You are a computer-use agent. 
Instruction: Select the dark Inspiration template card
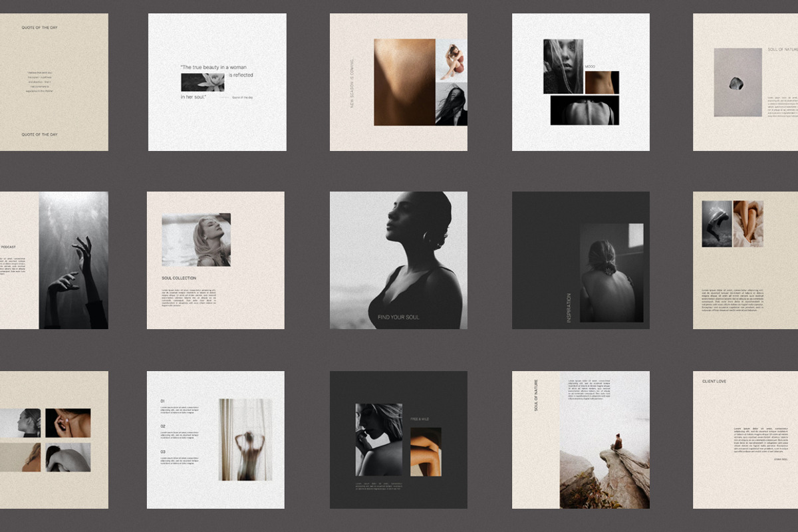click(x=581, y=260)
